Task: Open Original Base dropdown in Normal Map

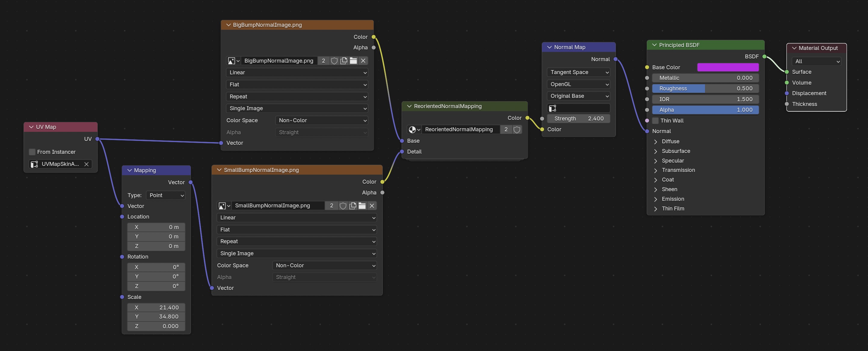Action: pyautogui.click(x=578, y=96)
